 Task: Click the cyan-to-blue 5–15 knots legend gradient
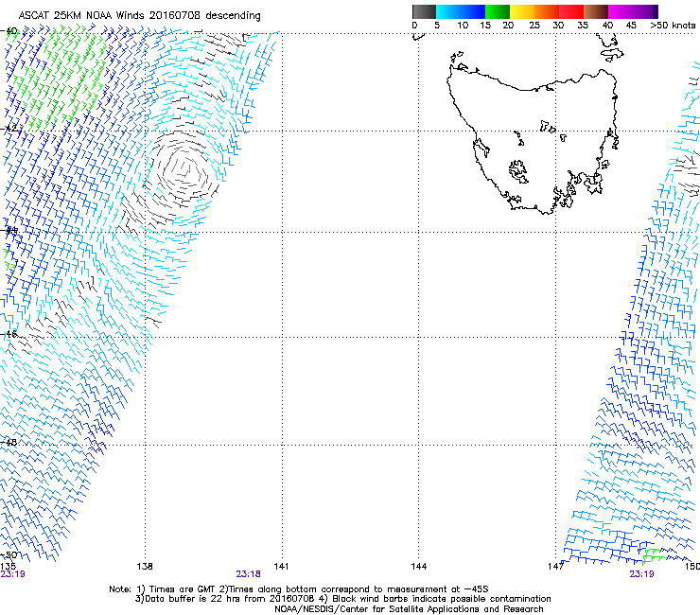pos(461,11)
